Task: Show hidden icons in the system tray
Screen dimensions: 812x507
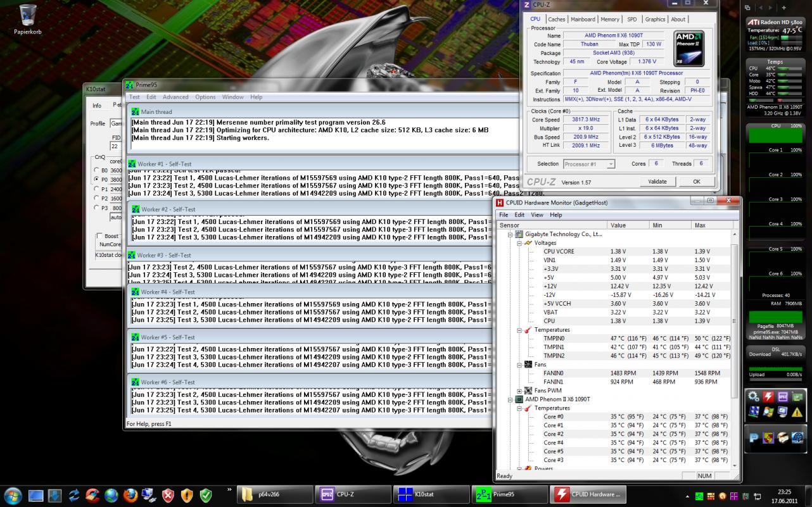Action: point(688,496)
